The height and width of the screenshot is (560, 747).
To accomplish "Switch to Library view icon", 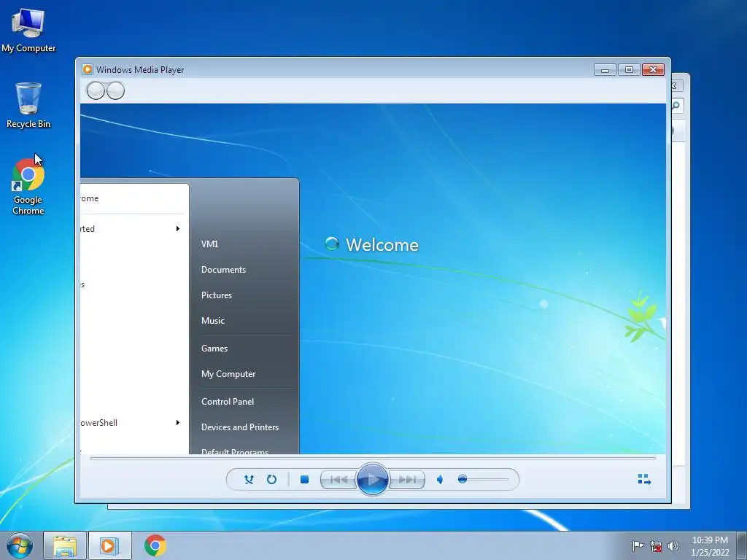I will click(x=644, y=479).
